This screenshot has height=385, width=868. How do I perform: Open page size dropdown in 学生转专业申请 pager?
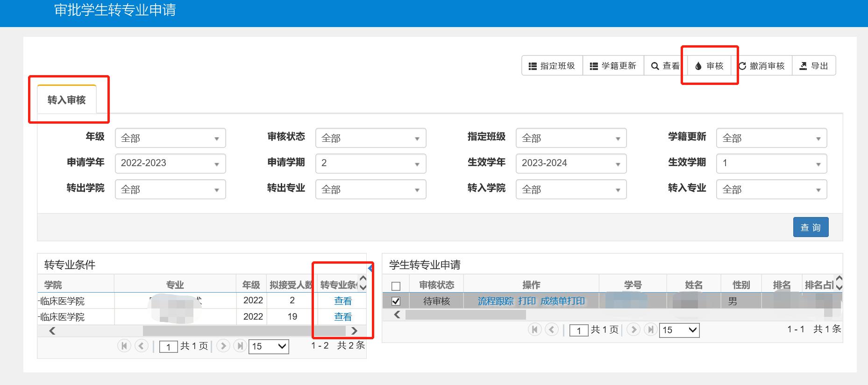point(679,330)
